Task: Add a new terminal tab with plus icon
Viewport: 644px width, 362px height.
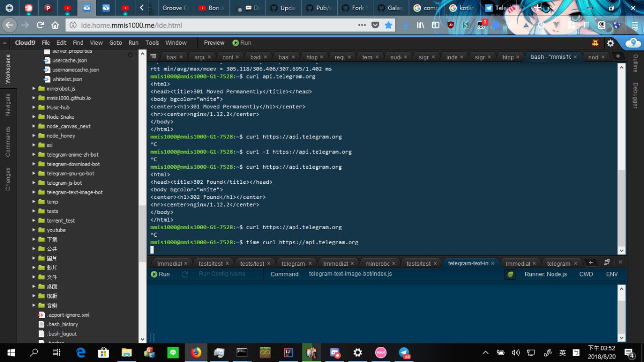Action: click(x=618, y=56)
